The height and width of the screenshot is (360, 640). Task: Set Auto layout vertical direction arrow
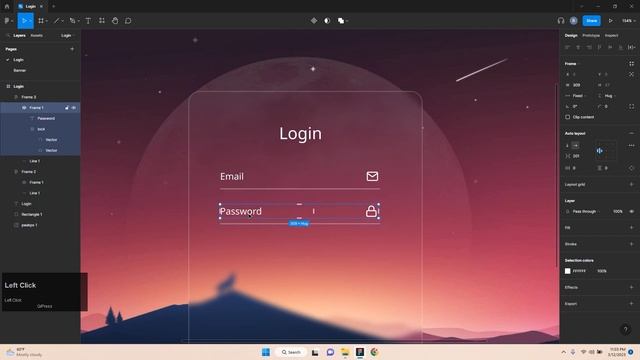pyautogui.click(x=567, y=145)
